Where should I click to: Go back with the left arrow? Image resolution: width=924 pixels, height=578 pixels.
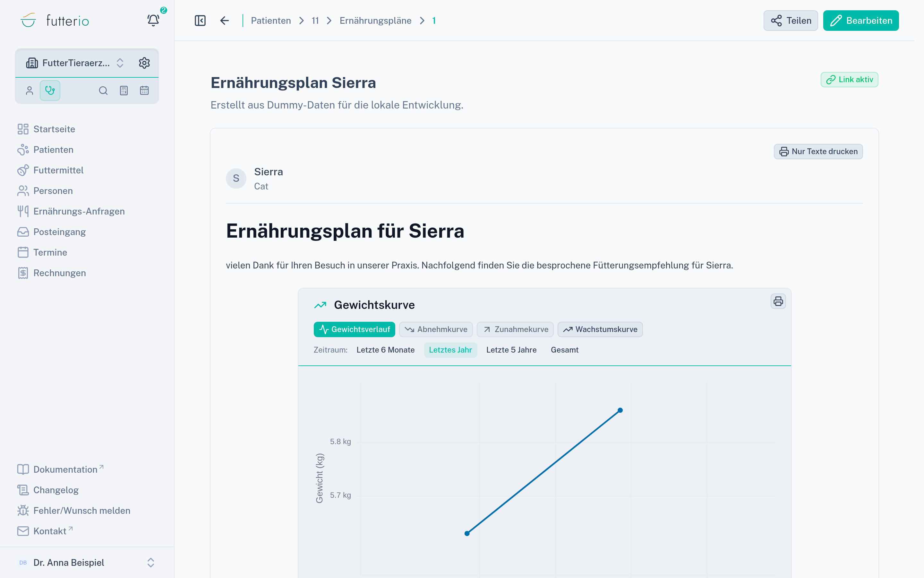tap(225, 21)
